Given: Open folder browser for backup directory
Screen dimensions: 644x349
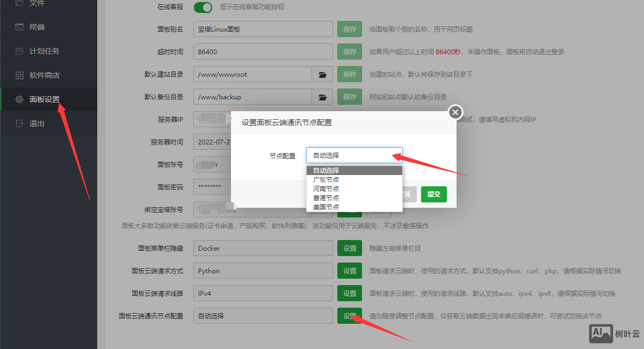Looking at the screenshot, I should (322, 97).
